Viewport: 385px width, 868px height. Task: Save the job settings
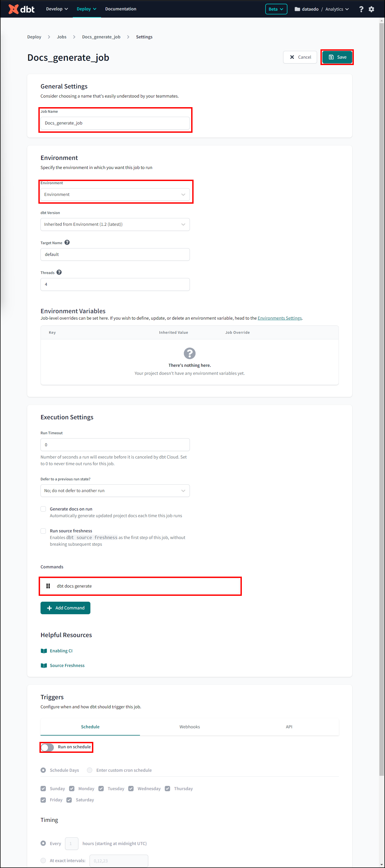[x=337, y=57]
